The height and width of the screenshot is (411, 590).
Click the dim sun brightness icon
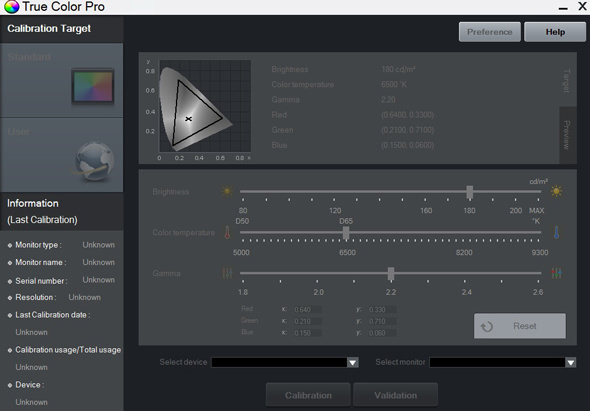(x=227, y=191)
